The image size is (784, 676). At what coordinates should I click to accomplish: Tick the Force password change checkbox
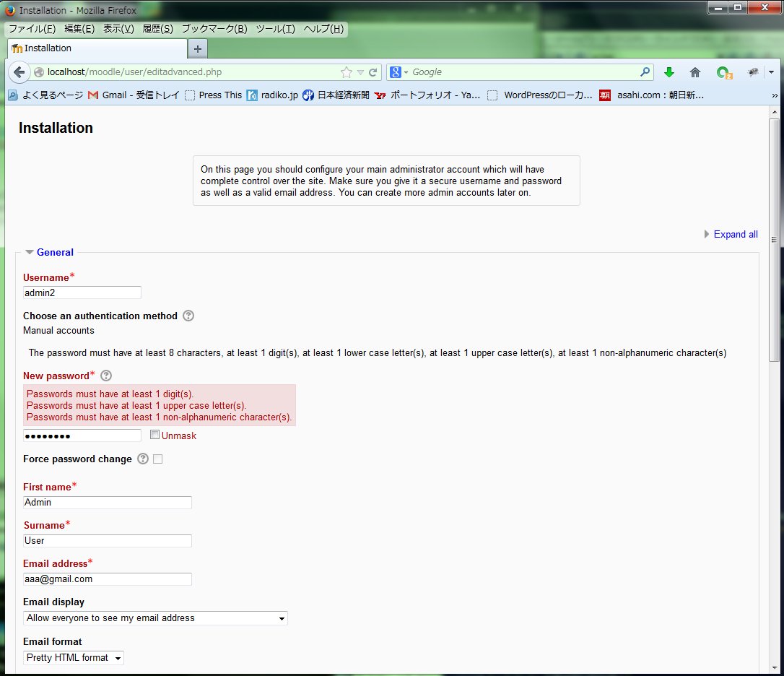pyautogui.click(x=157, y=459)
